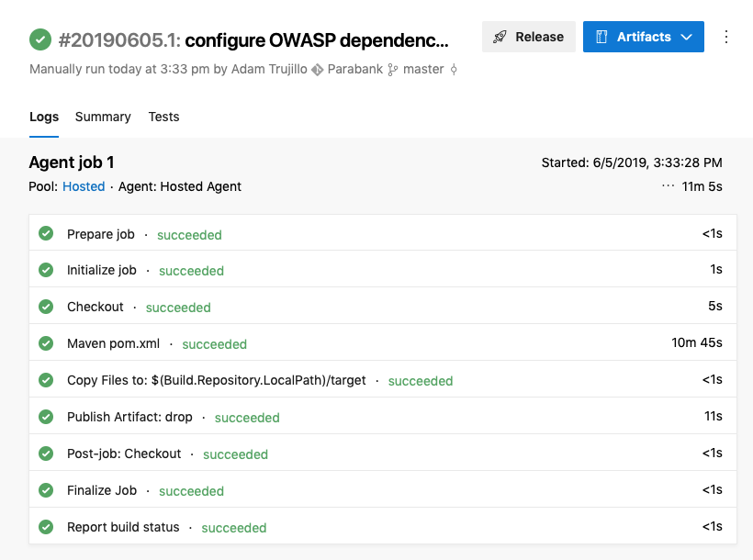
Task: Open the Copy Files to target log step
Action: click(383, 379)
